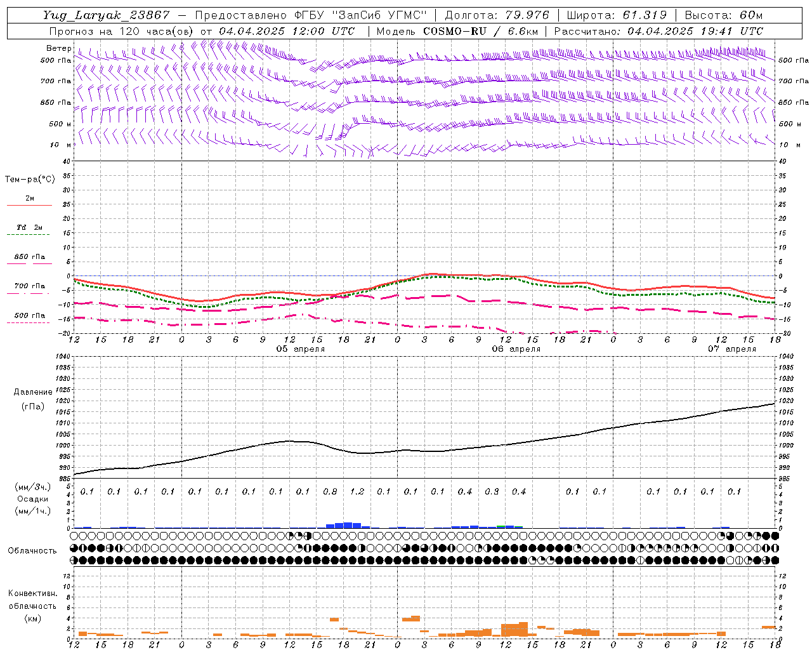The height and width of the screenshot is (650, 812).
Task: Select the 500 м wind level label on left
Action: [x=60, y=124]
